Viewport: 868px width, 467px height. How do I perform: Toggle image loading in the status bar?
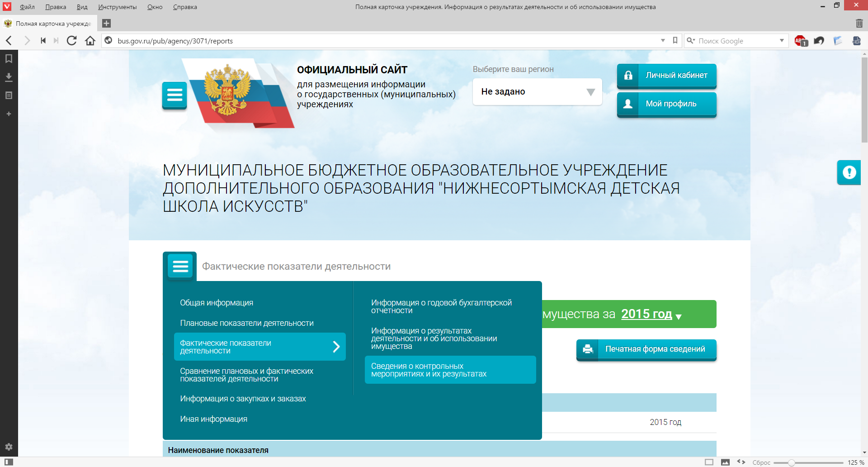[x=725, y=462]
